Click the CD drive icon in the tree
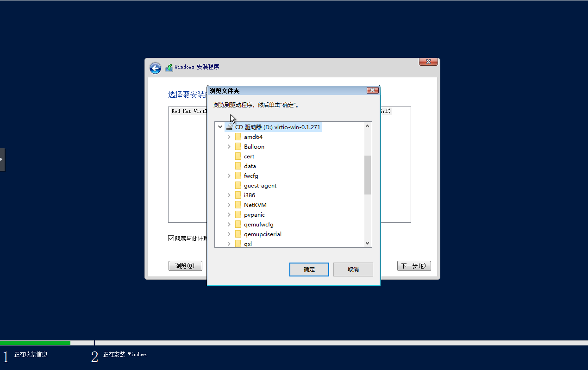Viewport: 588px width, 370px height. click(229, 127)
